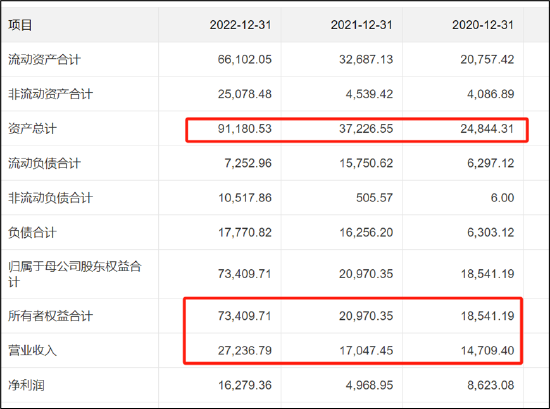Click the value 16,256.20
Screen dimensions: 550x409
click(366, 233)
